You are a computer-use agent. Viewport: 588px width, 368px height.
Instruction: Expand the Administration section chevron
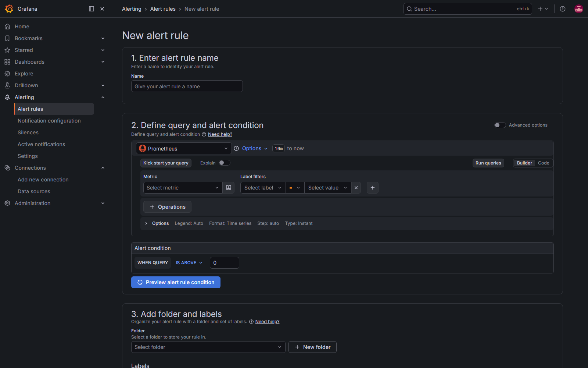coord(103,203)
